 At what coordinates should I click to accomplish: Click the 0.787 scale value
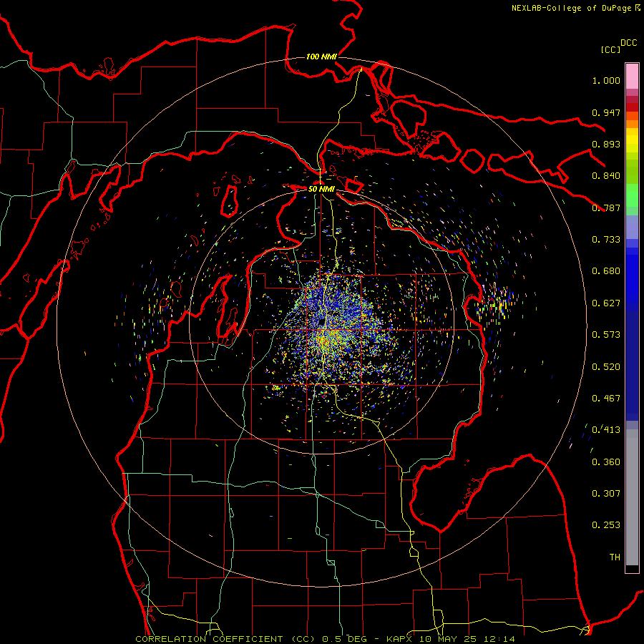(x=606, y=208)
